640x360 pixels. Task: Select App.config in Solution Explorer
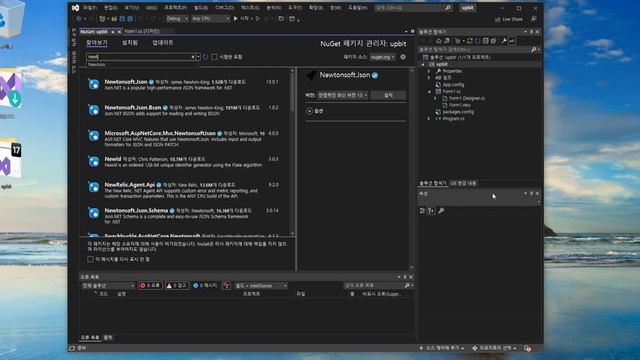(453, 84)
